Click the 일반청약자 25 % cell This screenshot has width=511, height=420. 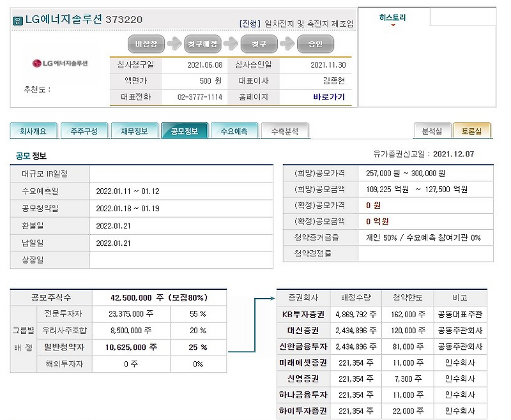point(198,347)
